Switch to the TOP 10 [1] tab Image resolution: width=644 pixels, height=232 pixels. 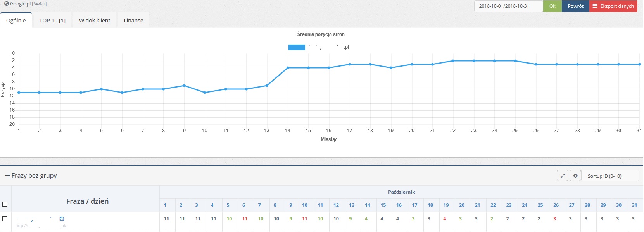point(52,21)
